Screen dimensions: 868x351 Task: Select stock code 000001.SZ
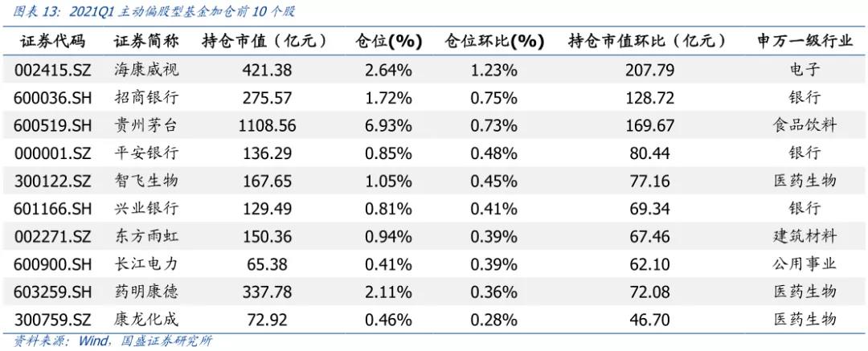pyautogui.click(x=54, y=153)
